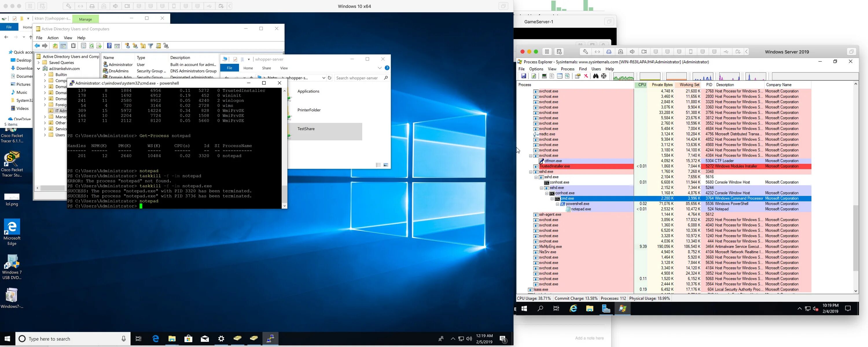
Task: Click Type here to search box
Action: tap(73, 339)
